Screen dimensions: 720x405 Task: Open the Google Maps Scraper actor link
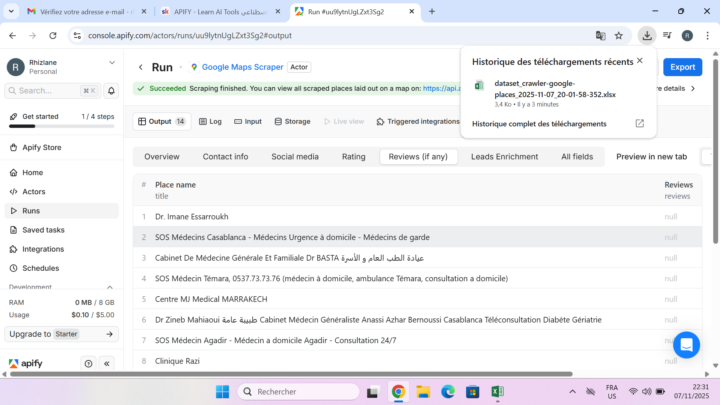point(241,67)
